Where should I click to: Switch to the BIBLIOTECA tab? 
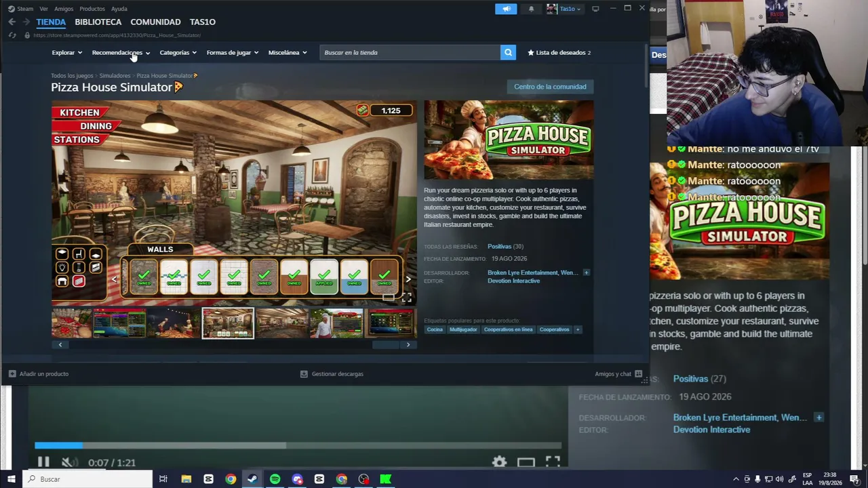98,22
